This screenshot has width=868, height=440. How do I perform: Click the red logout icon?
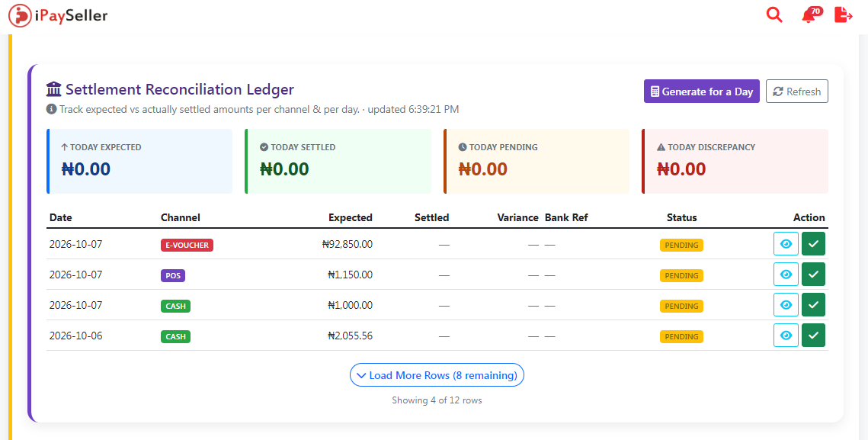[843, 15]
